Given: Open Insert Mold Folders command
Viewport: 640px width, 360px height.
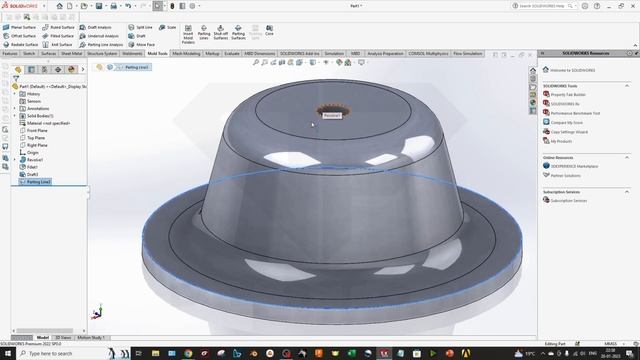Looking at the screenshot, I should point(188,34).
